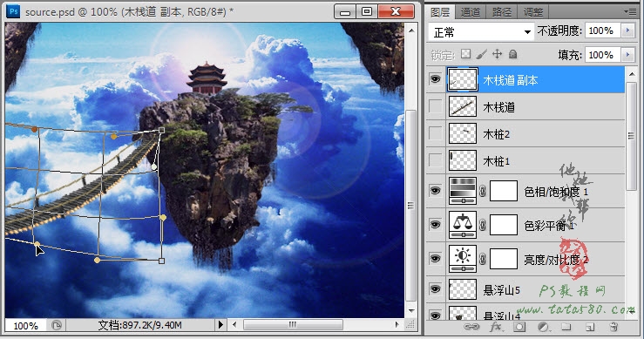Click the layers panel scroll up arrow
Viewport: 644px width, 339px height.
point(631,74)
